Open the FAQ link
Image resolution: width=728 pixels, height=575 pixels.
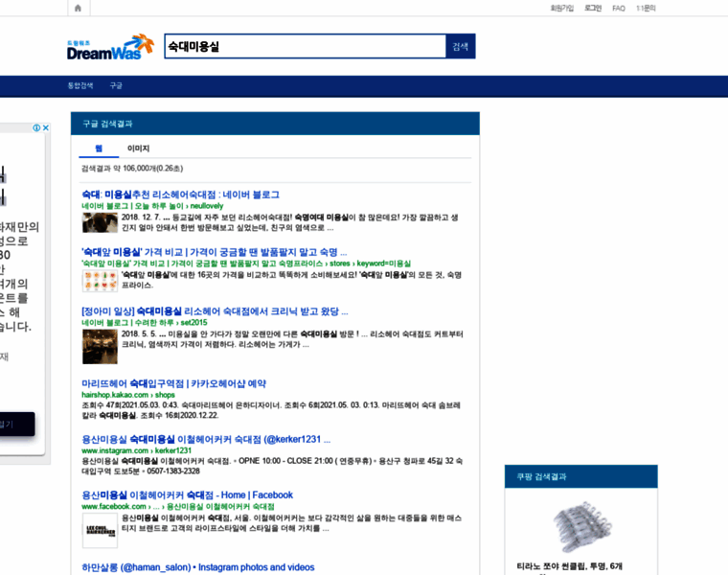tap(619, 8)
